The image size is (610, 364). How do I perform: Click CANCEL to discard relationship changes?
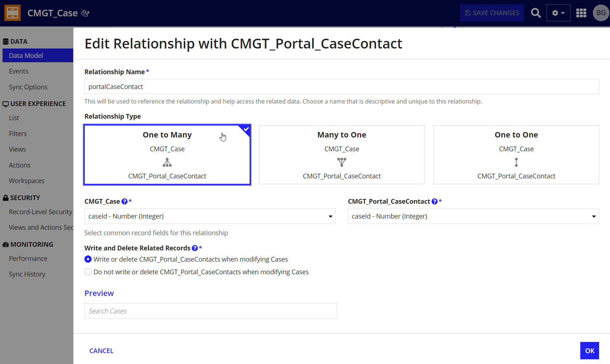click(101, 351)
